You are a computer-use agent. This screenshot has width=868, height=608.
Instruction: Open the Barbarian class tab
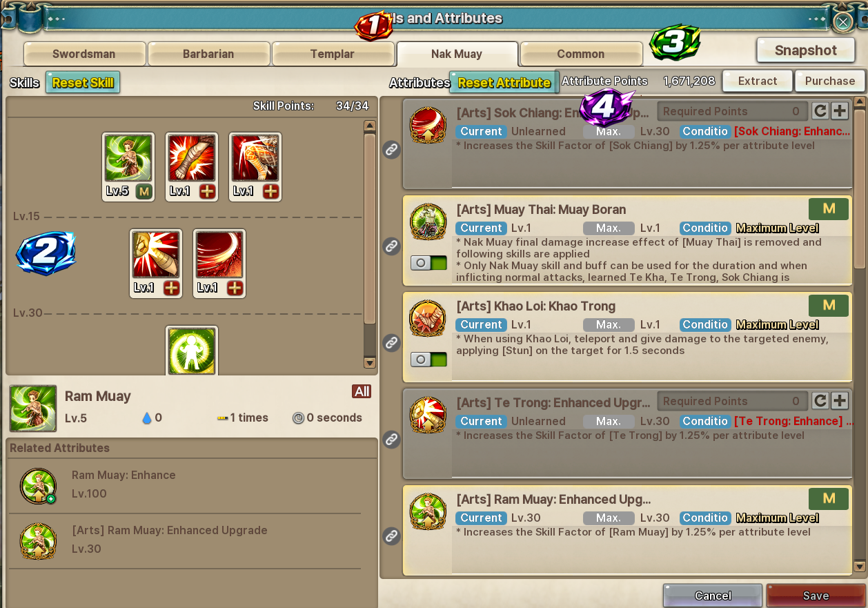(x=208, y=54)
